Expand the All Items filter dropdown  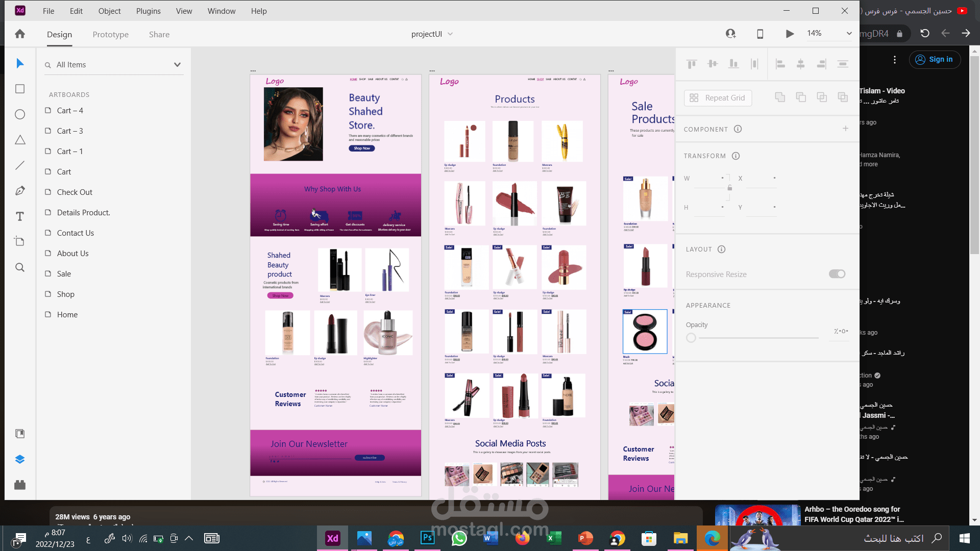(177, 65)
